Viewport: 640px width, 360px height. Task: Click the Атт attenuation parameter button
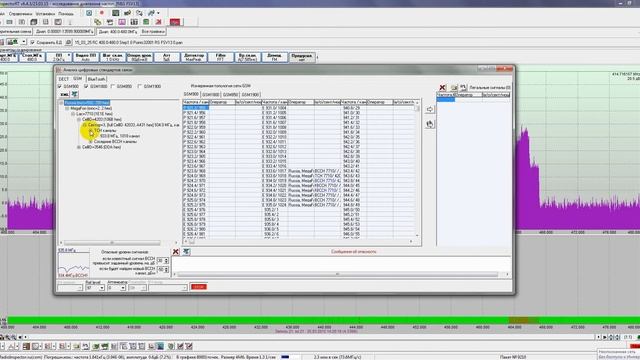point(167,57)
